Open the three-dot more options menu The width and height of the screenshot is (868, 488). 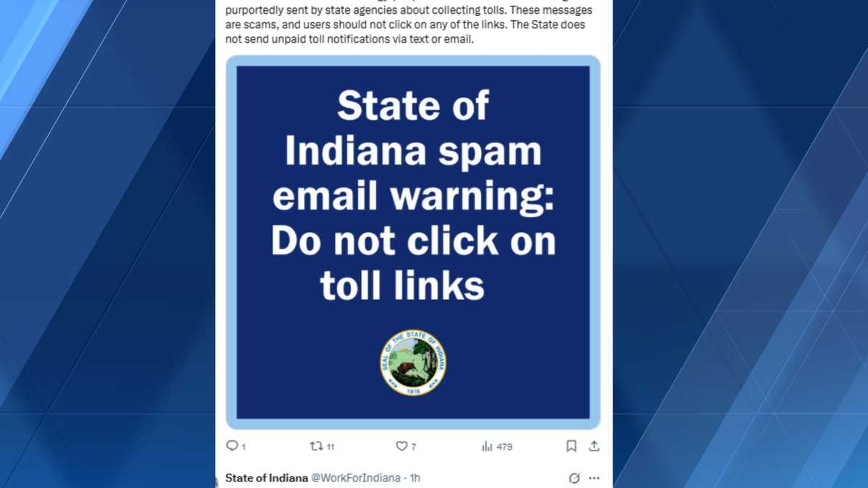pos(594,478)
